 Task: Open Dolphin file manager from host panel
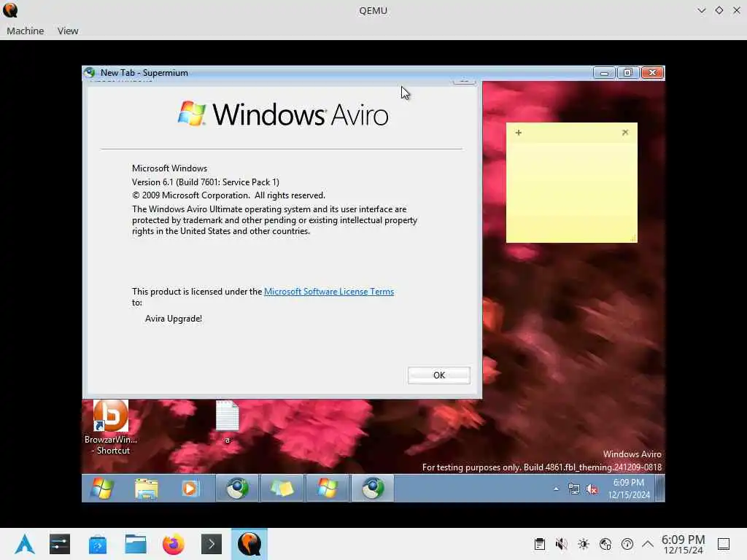[136, 544]
